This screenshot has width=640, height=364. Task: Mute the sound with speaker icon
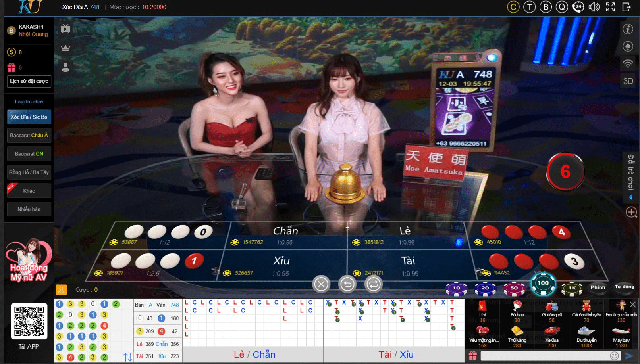coord(594,7)
